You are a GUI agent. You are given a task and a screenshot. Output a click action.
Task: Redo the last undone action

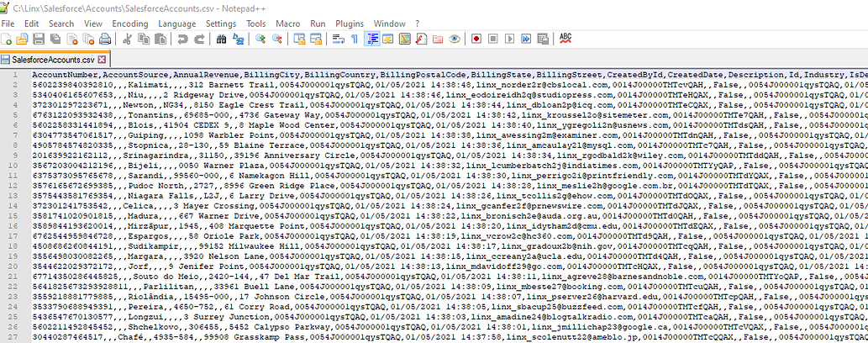coord(199,39)
